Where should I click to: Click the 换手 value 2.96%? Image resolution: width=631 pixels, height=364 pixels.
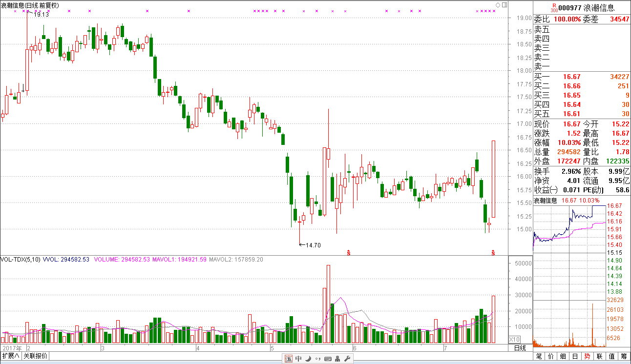(571, 171)
